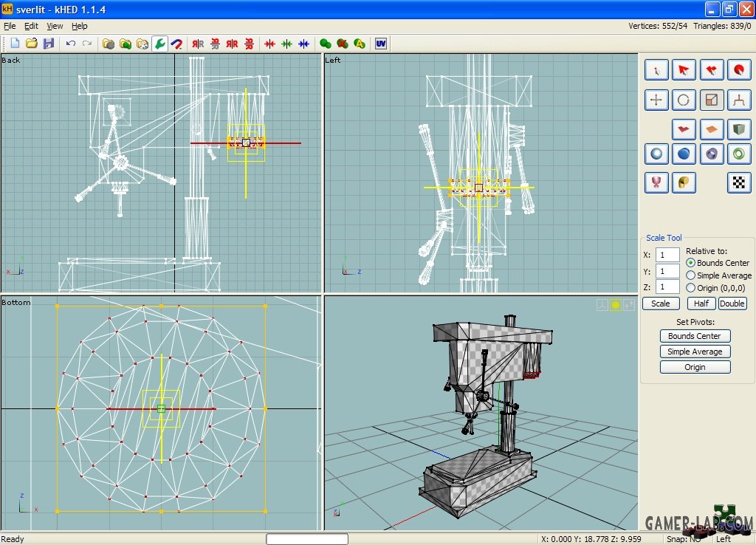Undo the last action
This screenshot has height=545, width=756.
click(71, 44)
